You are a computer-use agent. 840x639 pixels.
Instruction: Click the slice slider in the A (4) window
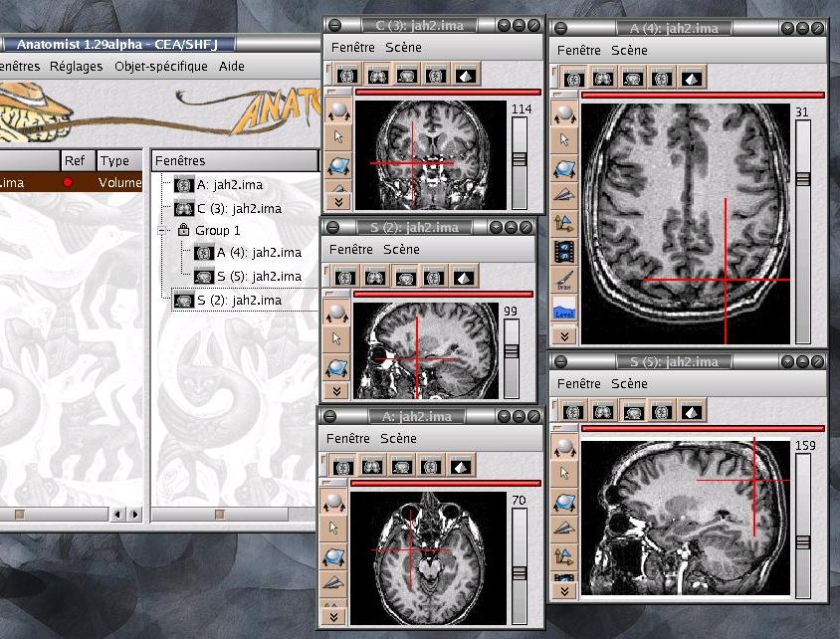click(802, 179)
